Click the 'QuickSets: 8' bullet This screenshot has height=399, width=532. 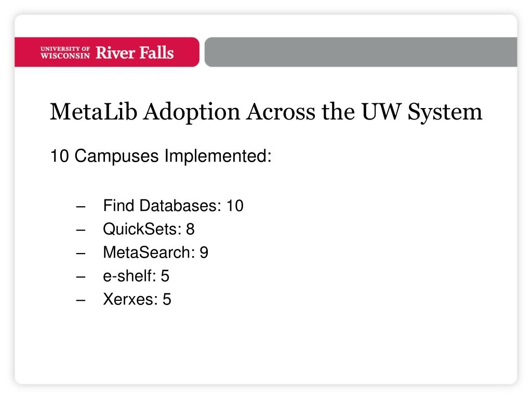pos(149,229)
